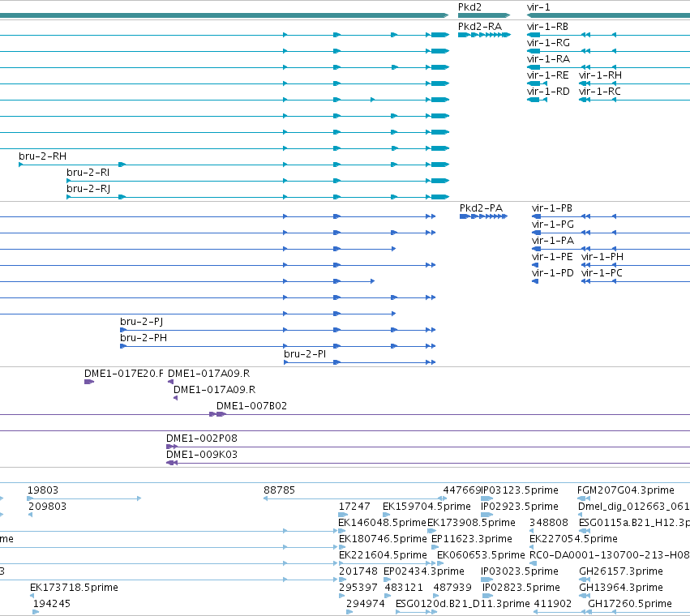The height and width of the screenshot is (616, 690).
Task: Select the bru-2-PI protein label
Action: pyautogui.click(x=305, y=354)
